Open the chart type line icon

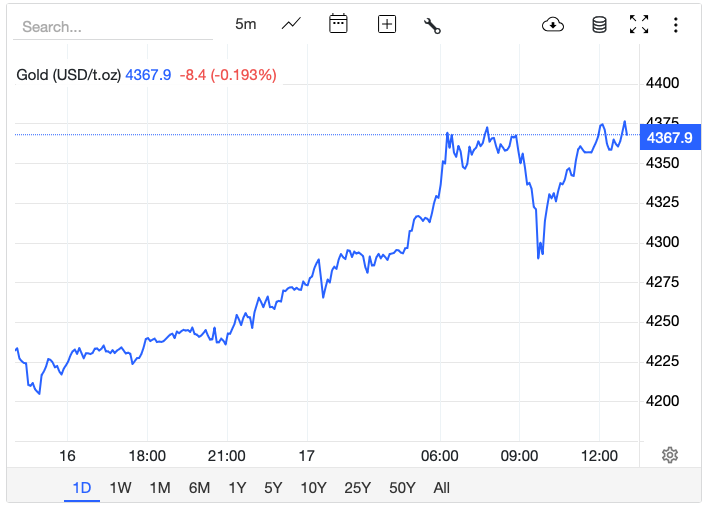pyautogui.click(x=291, y=24)
